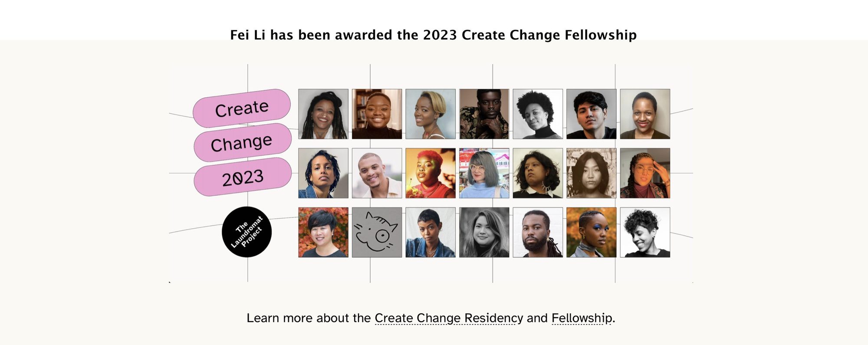Screen dimensions: 868x345
Task: Click the pink "2023" pill label
Action: point(243,177)
